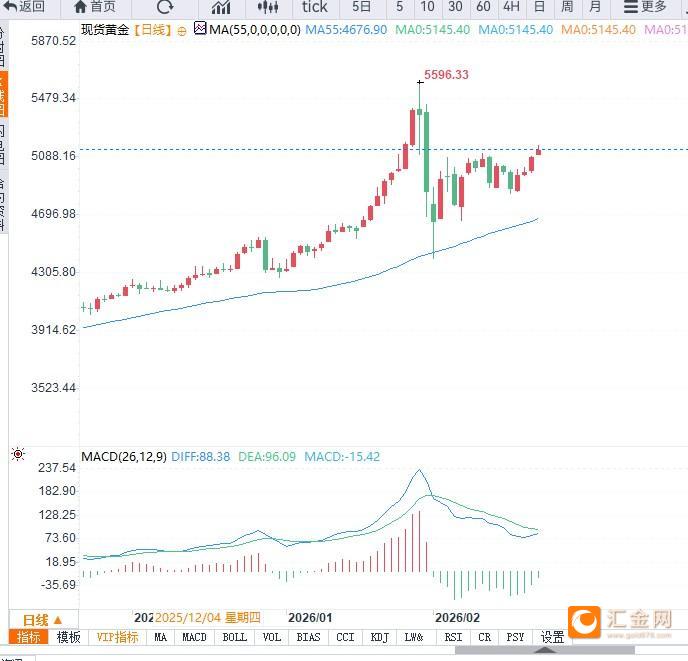
Task: Select the 60 minute timeframe
Action: click(x=483, y=7)
